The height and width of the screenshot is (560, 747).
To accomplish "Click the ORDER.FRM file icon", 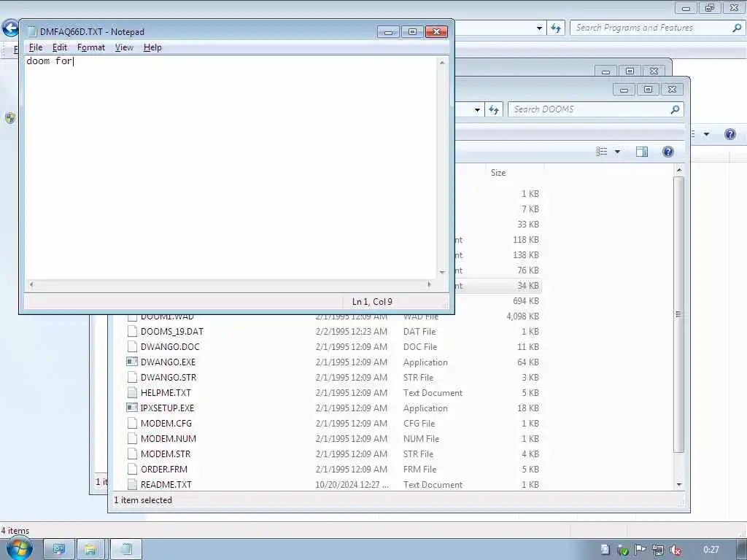I will tap(133, 469).
